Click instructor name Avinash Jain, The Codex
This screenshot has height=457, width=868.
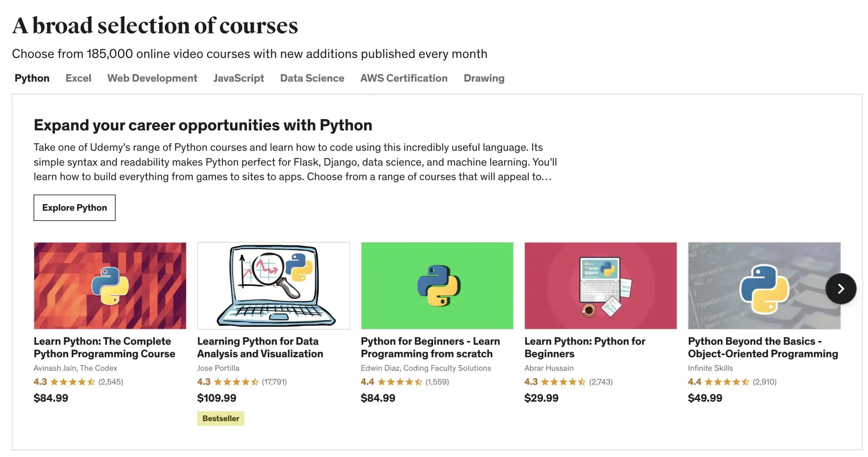click(x=75, y=368)
